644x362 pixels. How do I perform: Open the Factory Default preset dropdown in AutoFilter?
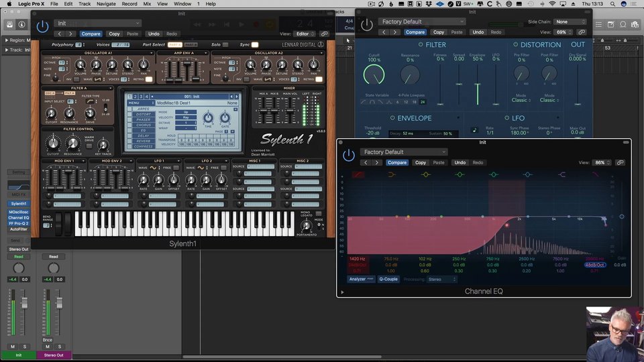click(x=422, y=21)
